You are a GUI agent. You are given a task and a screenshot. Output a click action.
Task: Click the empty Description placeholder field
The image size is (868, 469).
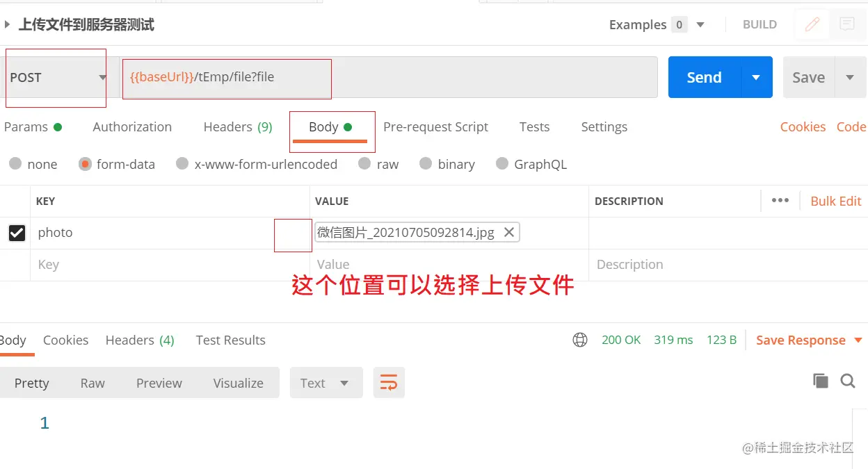[728, 265]
